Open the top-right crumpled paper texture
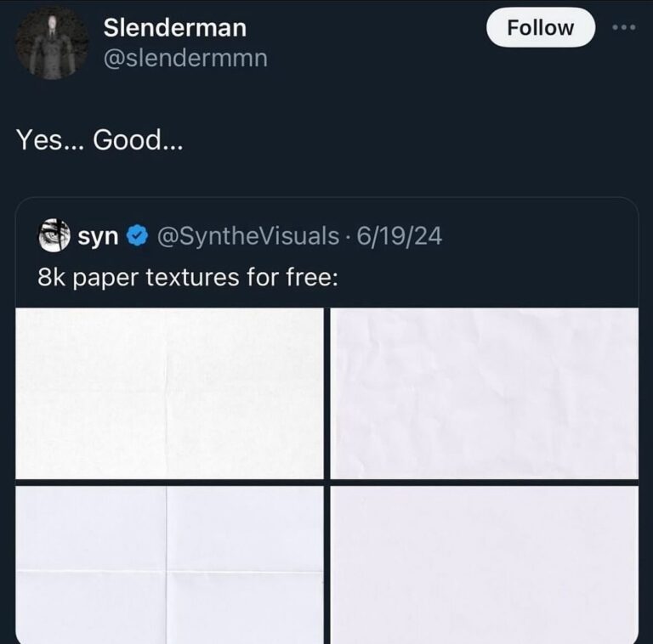This screenshot has width=653, height=644. pyautogui.click(x=484, y=393)
